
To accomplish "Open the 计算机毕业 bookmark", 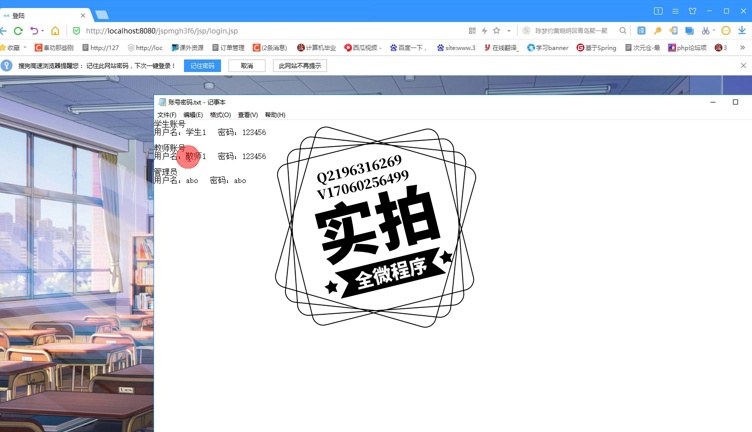I will tap(317, 47).
